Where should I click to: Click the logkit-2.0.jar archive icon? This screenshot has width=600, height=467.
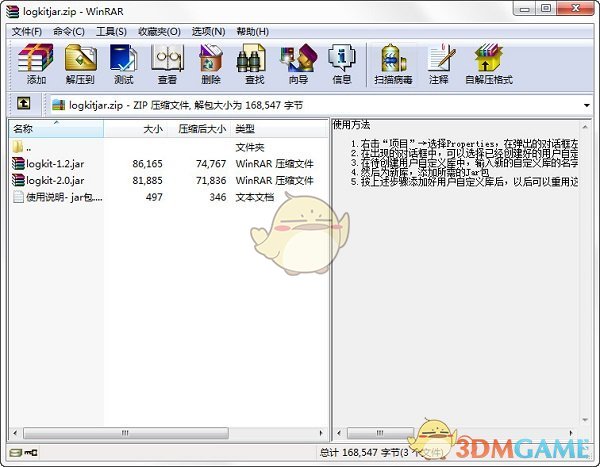pos(18,180)
